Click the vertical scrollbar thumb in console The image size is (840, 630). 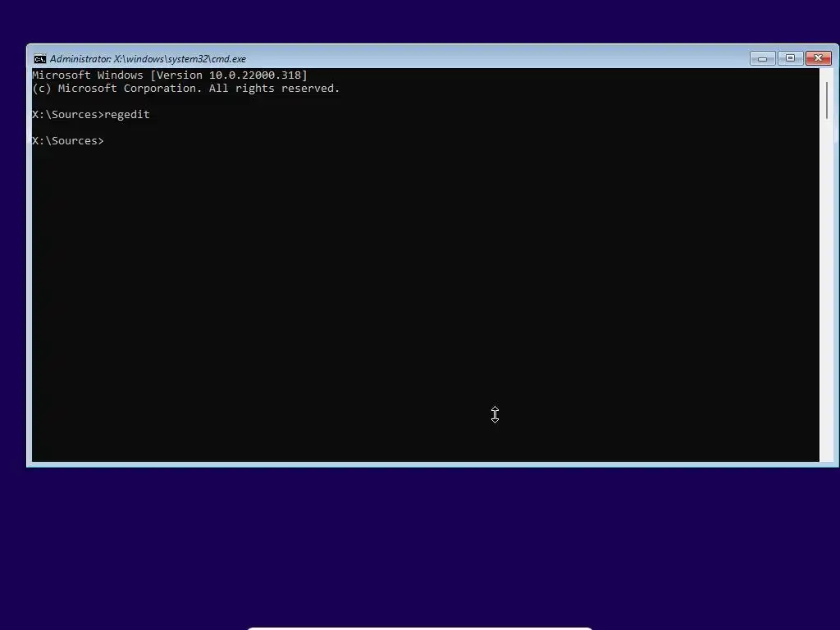point(827,100)
